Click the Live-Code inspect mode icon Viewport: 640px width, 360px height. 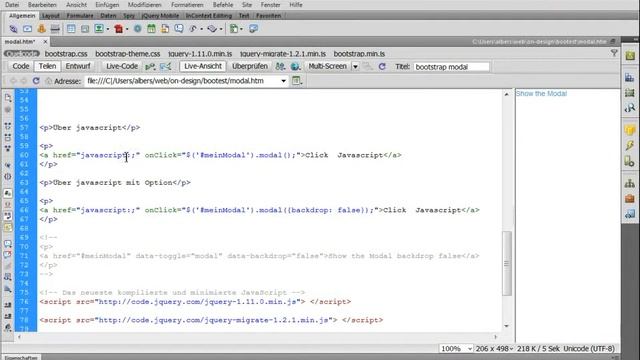click(x=150, y=66)
